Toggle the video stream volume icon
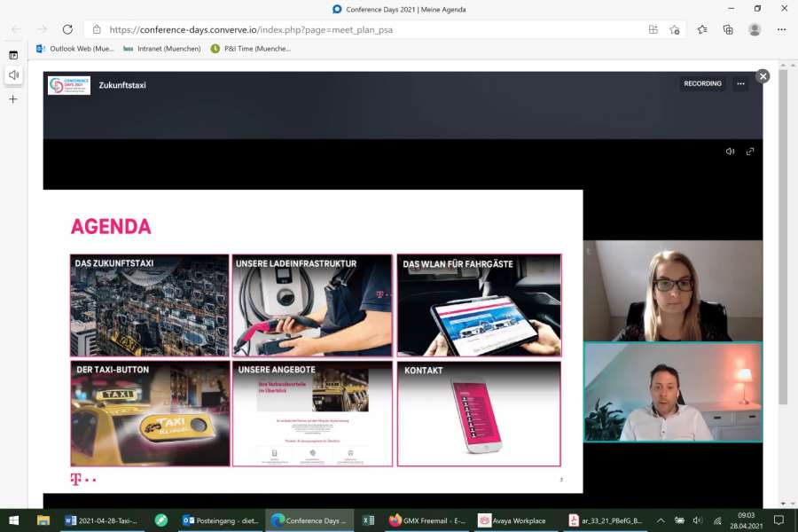 [730, 152]
